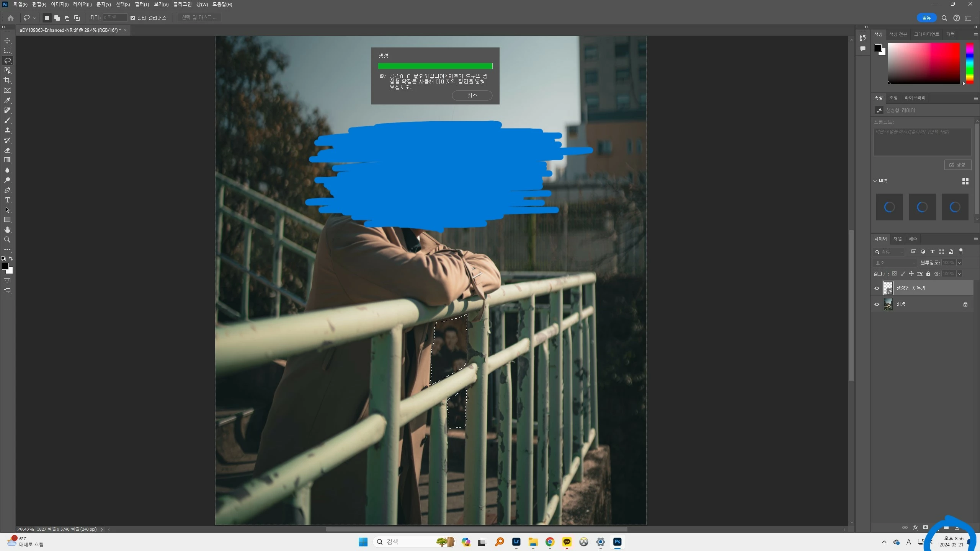Collapse the 변경 variations section
Screen dimensions: 980x551
tap(875, 181)
